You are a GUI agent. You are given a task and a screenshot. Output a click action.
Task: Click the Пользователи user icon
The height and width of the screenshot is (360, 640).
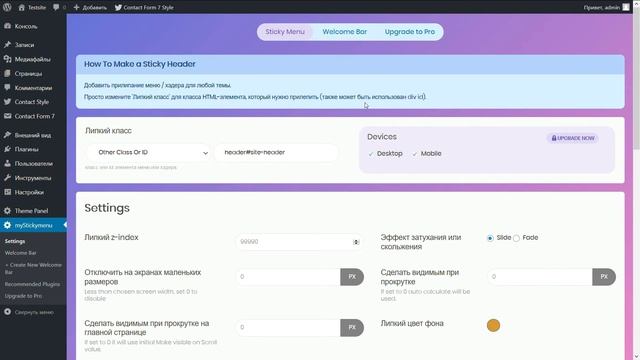coord(7,163)
